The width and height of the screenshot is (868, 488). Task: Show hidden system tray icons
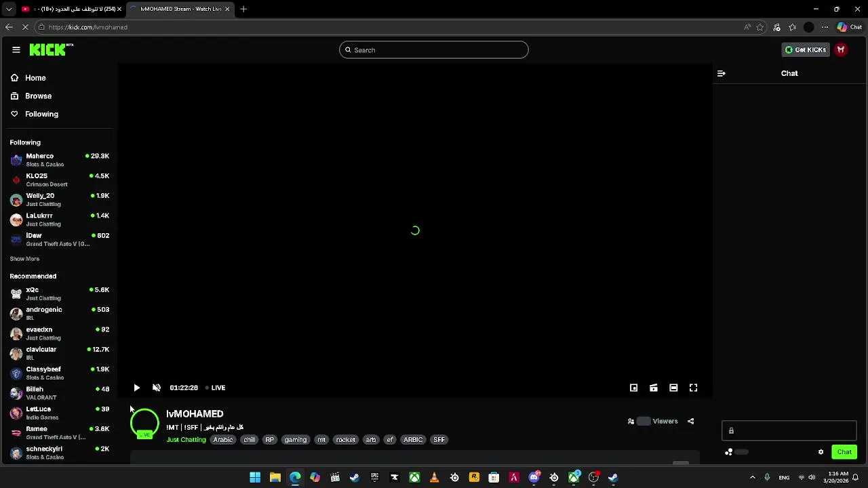tap(752, 478)
